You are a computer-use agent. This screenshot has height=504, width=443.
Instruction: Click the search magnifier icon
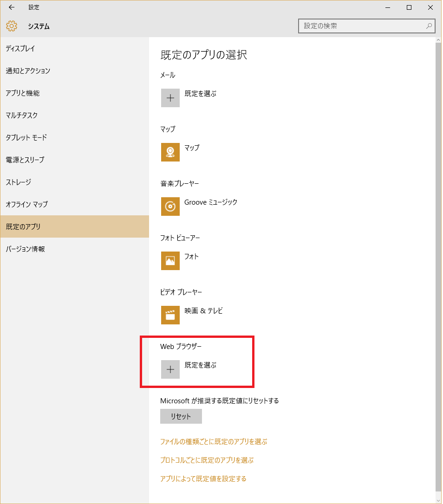(429, 26)
